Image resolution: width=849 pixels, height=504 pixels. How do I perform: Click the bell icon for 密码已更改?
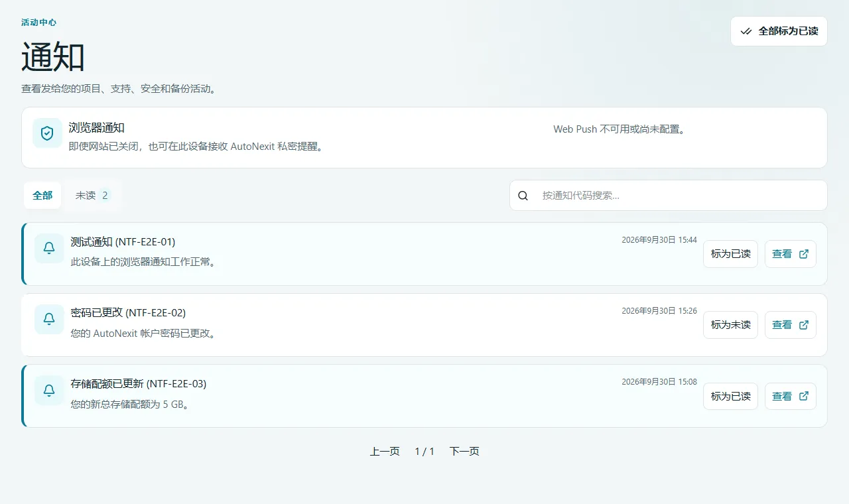tap(49, 319)
